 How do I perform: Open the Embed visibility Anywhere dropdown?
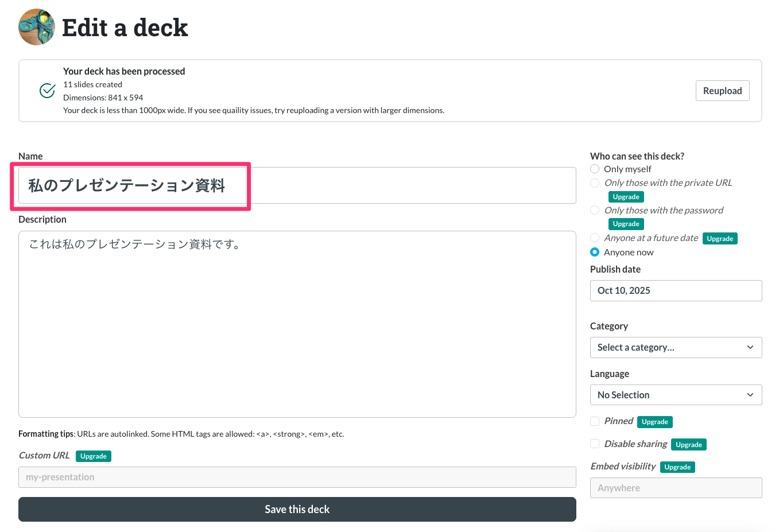pyautogui.click(x=676, y=488)
